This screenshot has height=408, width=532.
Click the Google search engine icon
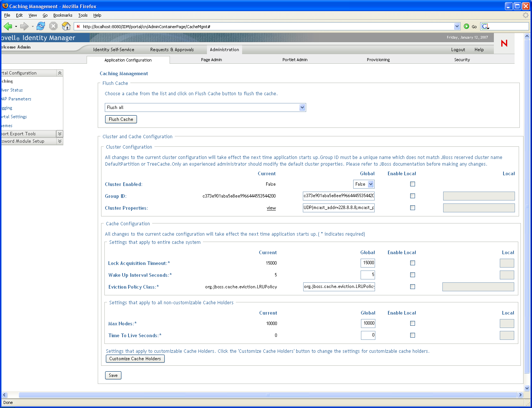pyautogui.click(x=485, y=26)
